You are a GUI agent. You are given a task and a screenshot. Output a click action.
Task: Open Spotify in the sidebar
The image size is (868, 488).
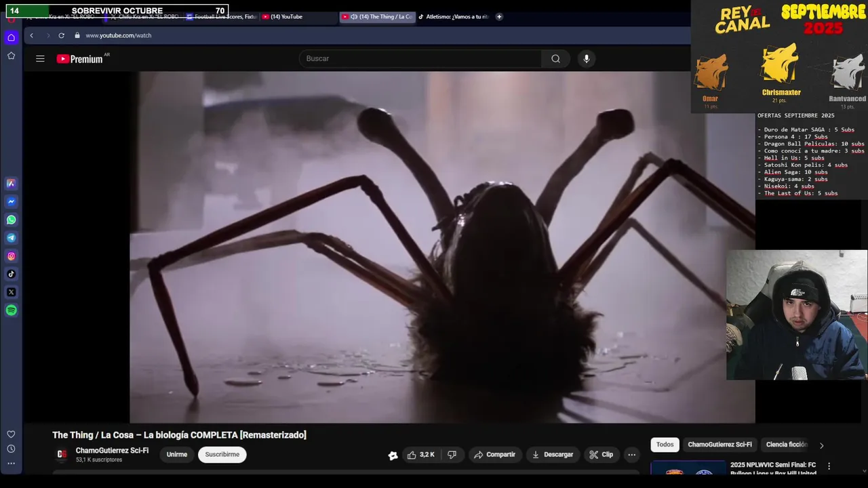(11, 310)
